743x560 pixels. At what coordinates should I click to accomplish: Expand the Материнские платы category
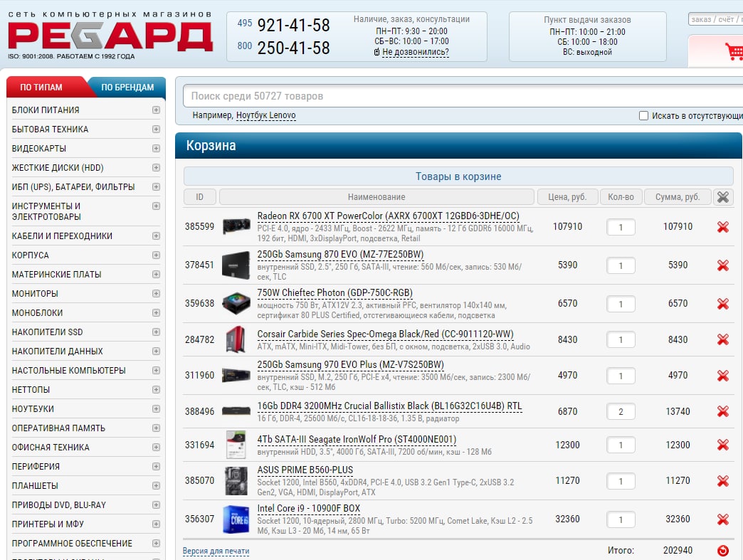(156, 275)
